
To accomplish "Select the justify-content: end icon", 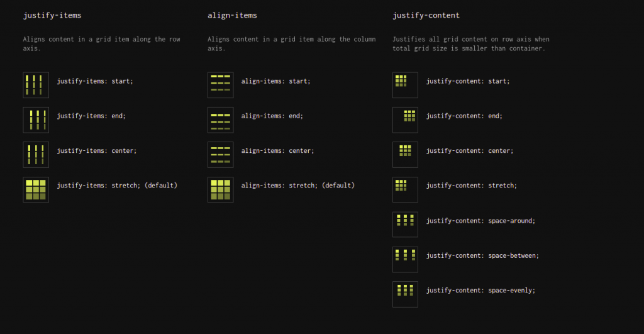I will coord(405,120).
